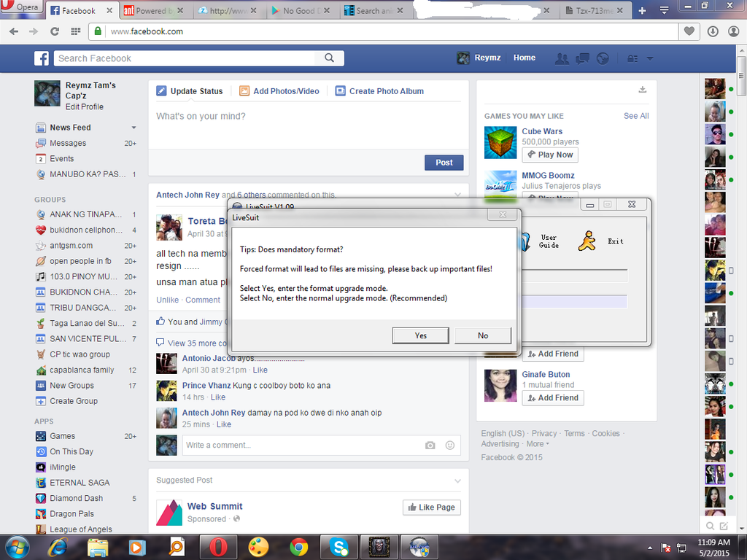Click View 35 more comments link
Screen dimensions: 747x560
pos(197,343)
